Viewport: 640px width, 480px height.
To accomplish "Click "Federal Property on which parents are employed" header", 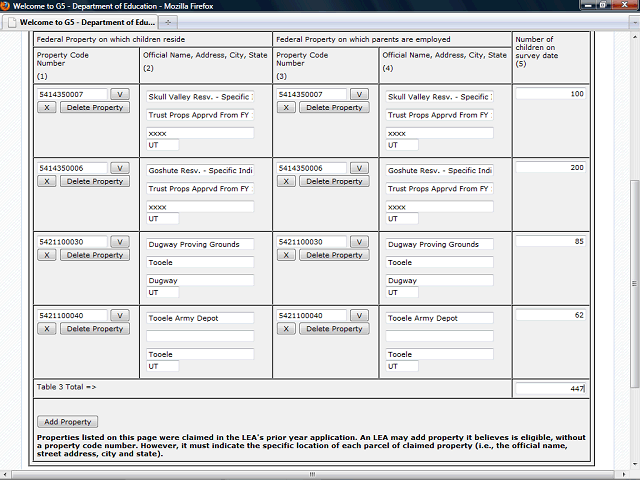I will point(363,40).
